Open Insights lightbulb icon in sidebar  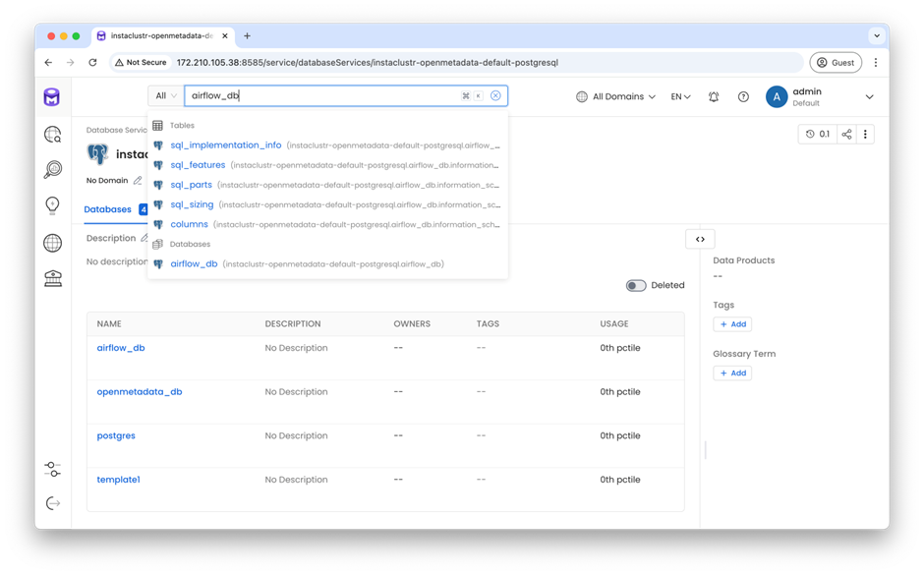tap(52, 205)
